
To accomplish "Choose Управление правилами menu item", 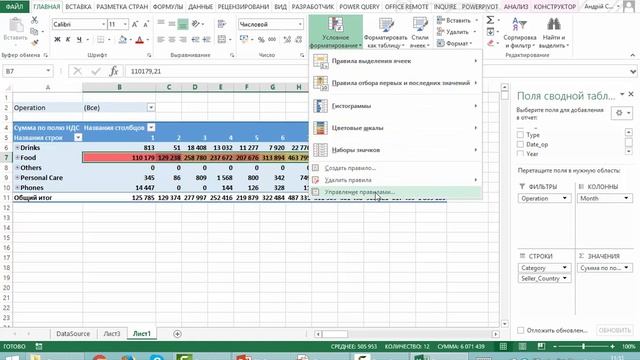I will coord(395,192).
